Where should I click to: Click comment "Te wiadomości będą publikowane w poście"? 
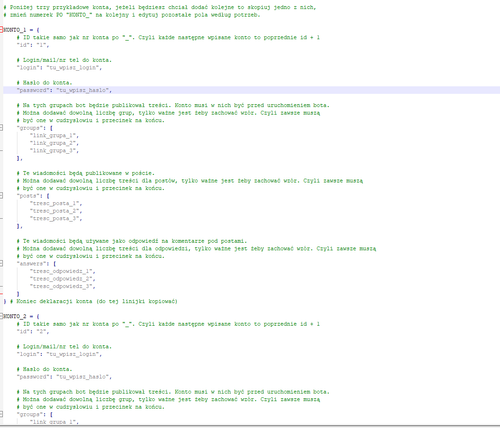(x=86, y=173)
